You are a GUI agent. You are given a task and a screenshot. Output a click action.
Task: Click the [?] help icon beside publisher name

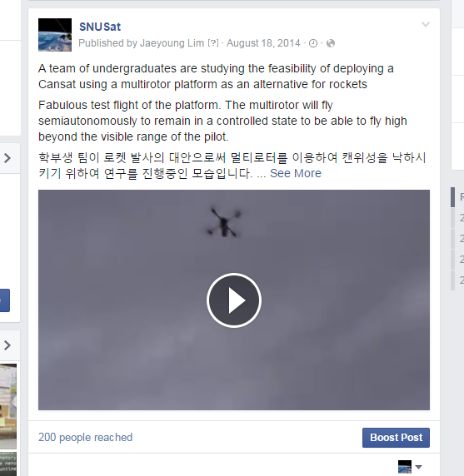coord(213,43)
